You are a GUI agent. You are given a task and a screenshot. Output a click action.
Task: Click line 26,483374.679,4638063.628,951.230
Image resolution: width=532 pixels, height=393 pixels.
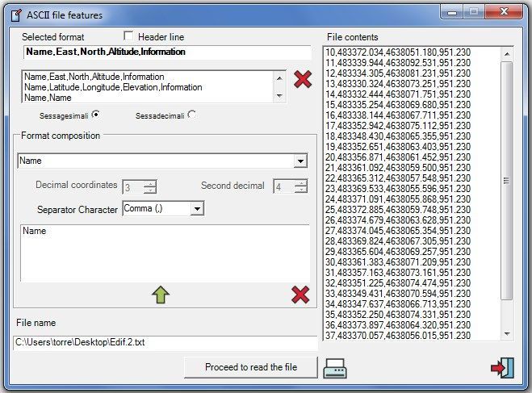[x=398, y=220]
